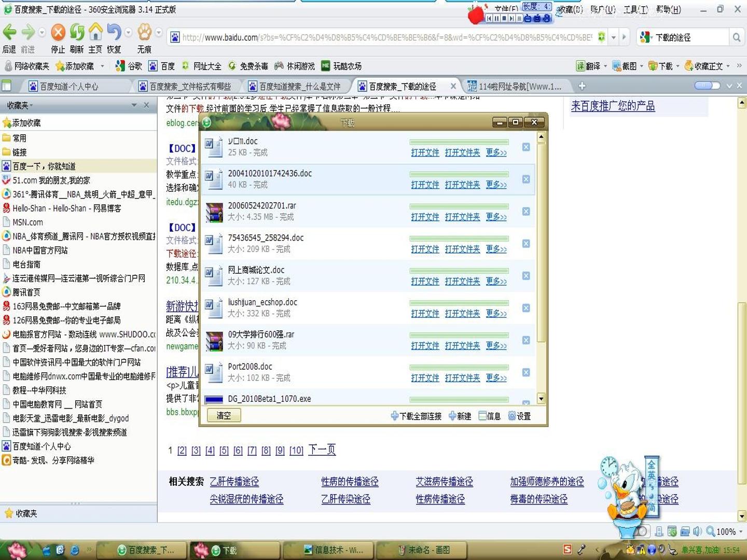Go to the Home page icon
Viewport: 747px width, 560px height.
[x=95, y=32]
